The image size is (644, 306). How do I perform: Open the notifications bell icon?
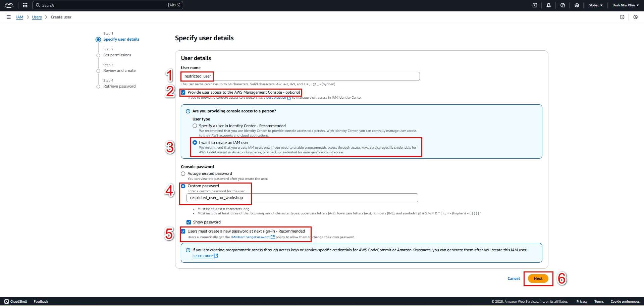click(x=549, y=5)
